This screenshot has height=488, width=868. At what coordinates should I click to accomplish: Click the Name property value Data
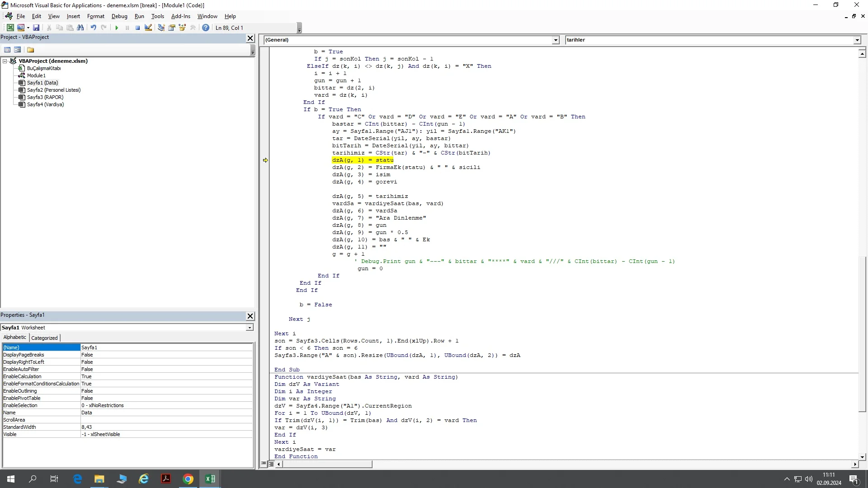166,413
